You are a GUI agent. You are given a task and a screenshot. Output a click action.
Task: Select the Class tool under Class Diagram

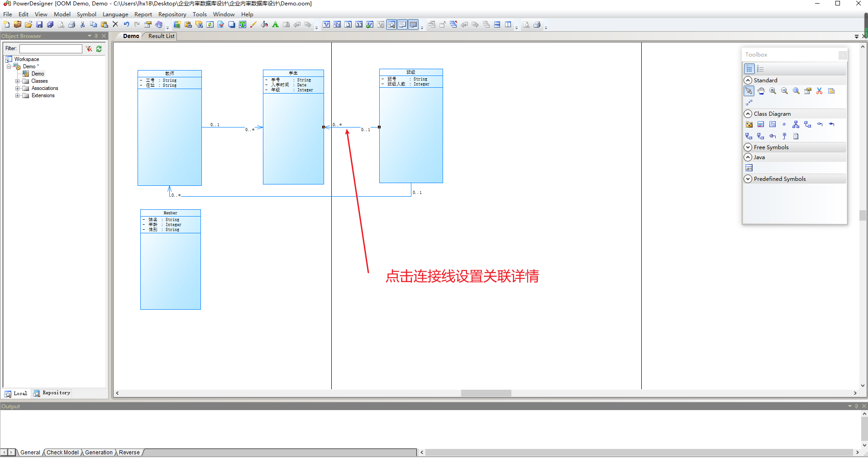(761, 124)
